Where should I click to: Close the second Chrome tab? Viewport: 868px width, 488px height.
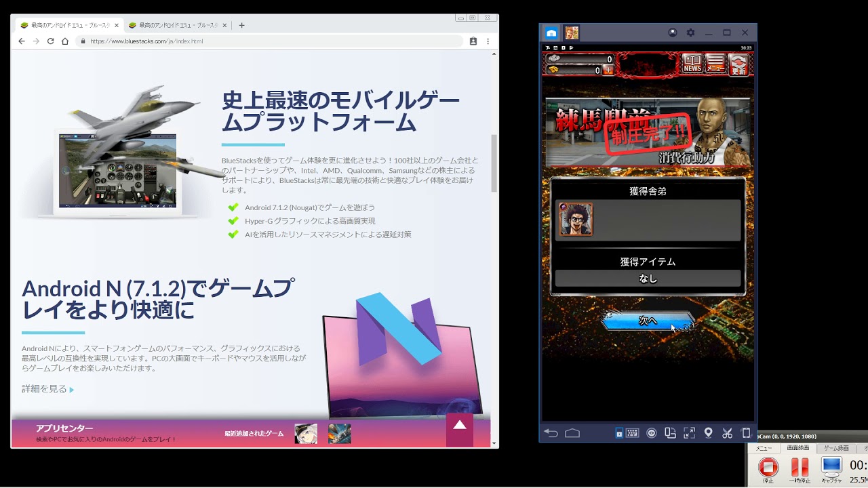point(224,25)
